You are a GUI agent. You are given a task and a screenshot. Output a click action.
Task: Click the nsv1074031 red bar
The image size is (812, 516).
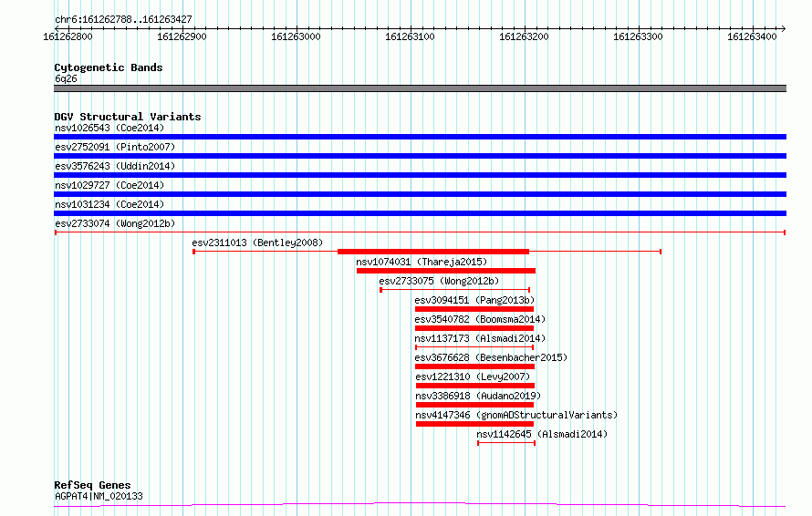(446, 271)
